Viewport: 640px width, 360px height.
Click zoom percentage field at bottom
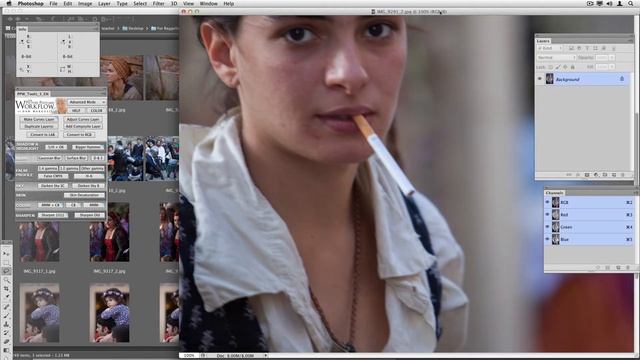point(189,356)
